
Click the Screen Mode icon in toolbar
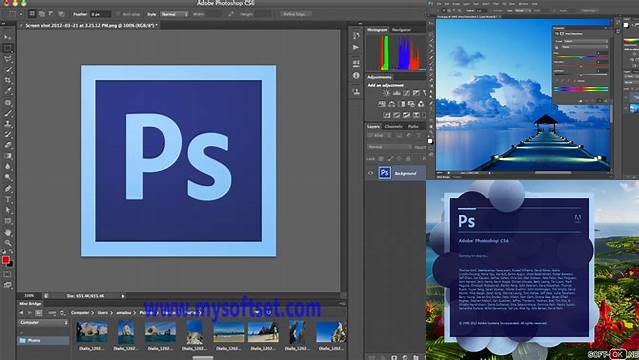7,285
